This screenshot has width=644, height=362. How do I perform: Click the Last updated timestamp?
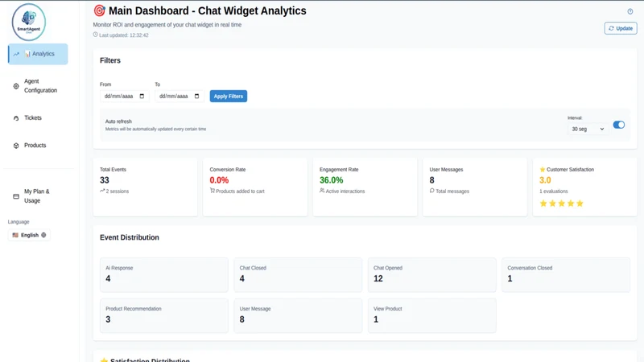(x=124, y=35)
